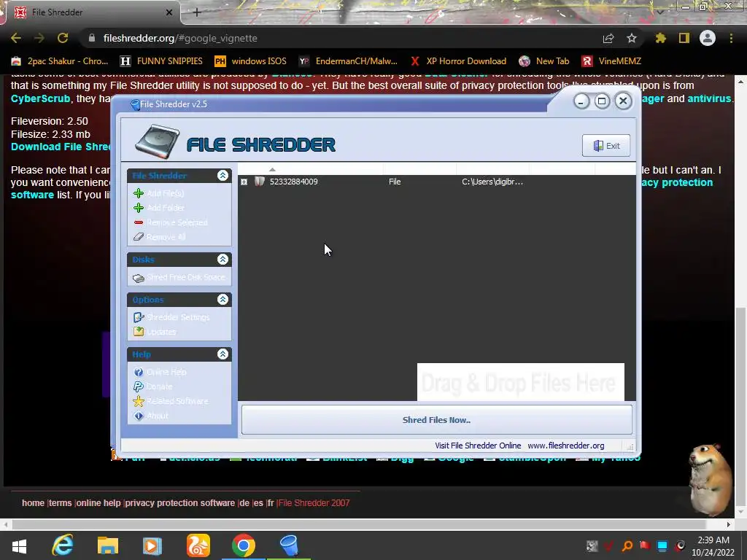This screenshot has height=560, width=747.
Task: Open the VineMEMZ bookmark
Action: 611,61
